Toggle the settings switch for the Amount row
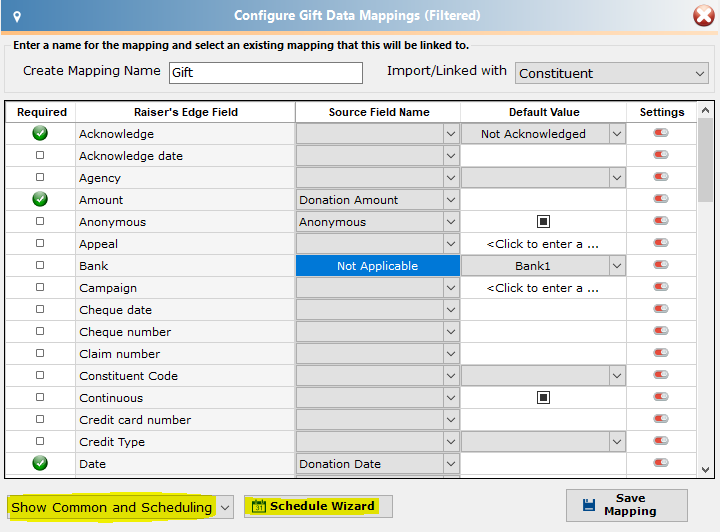 (661, 199)
